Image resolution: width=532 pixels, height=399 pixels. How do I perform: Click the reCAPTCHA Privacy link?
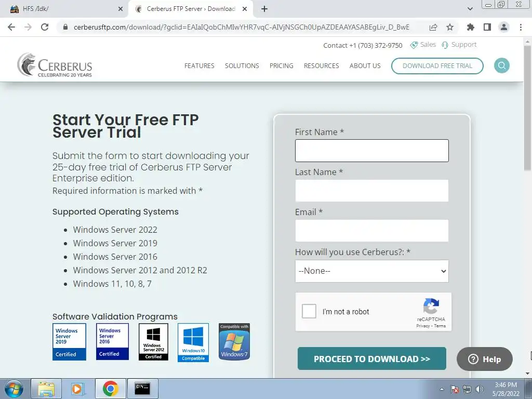pos(423,326)
